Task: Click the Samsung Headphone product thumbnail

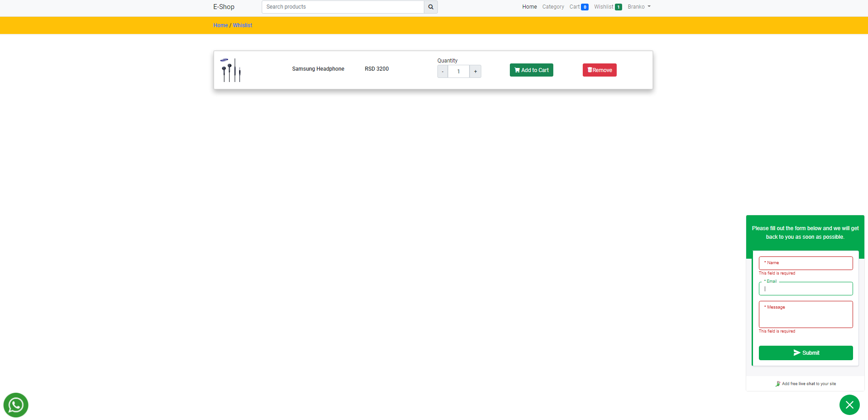Action: coord(231,70)
